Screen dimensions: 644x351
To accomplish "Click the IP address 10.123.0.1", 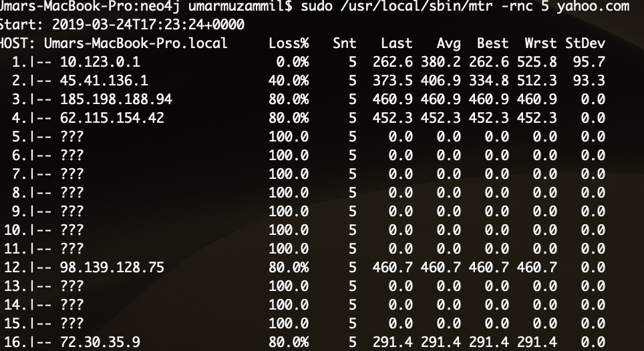I will [x=100, y=62].
